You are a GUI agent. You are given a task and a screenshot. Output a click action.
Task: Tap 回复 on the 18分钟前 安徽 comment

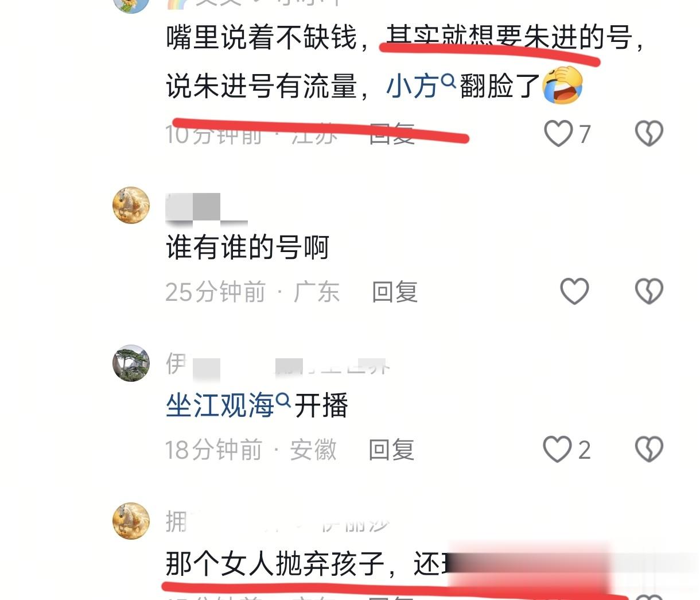pyautogui.click(x=391, y=450)
